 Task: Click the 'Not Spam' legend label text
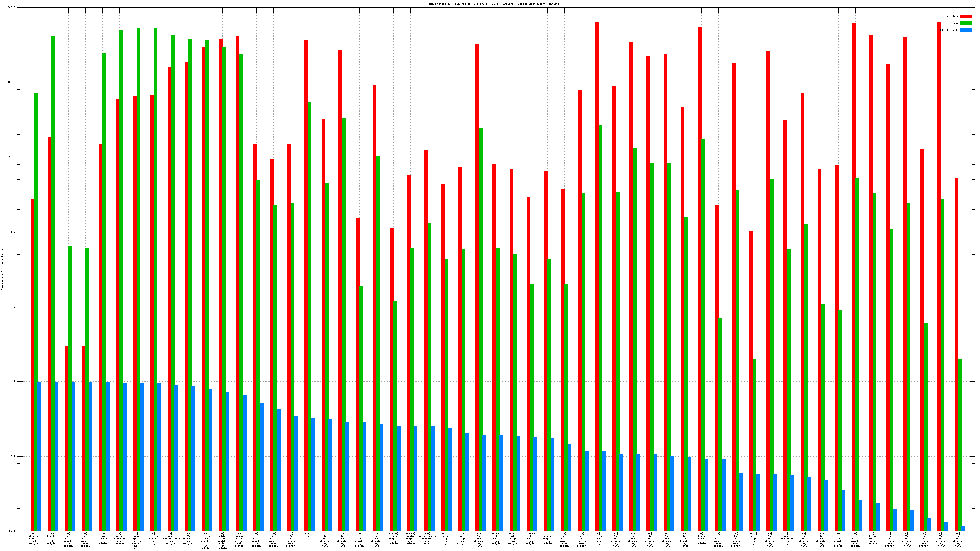point(953,16)
